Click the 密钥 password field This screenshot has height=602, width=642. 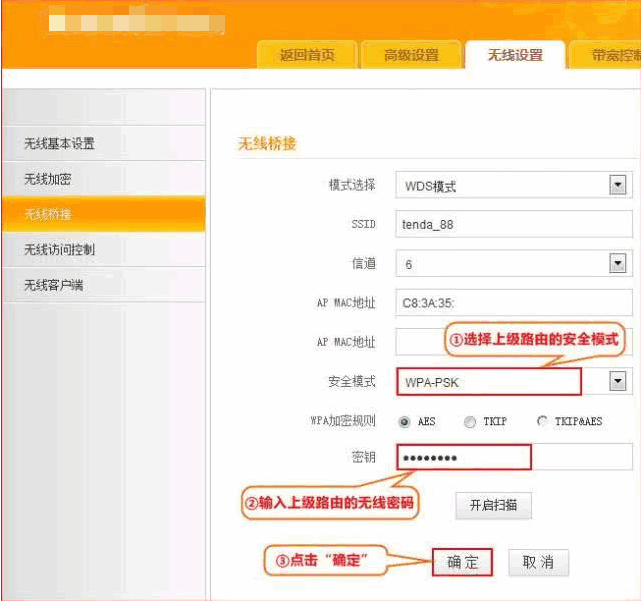[x=463, y=458]
